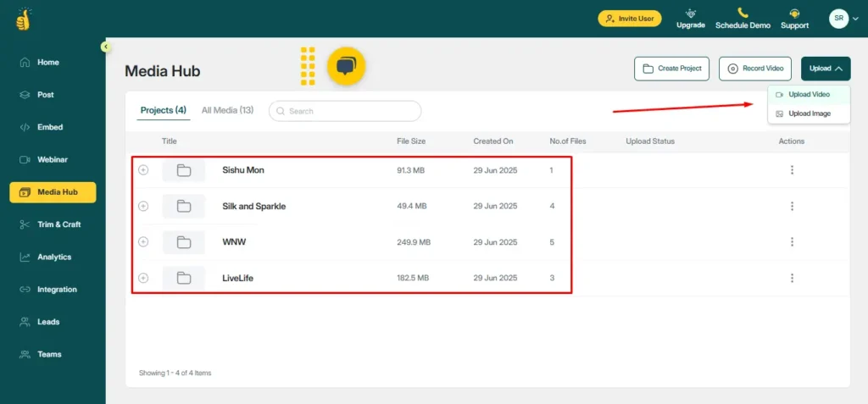Open actions menu for LiveLife
This screenshot has height=404, width=868.
point(793,278)
